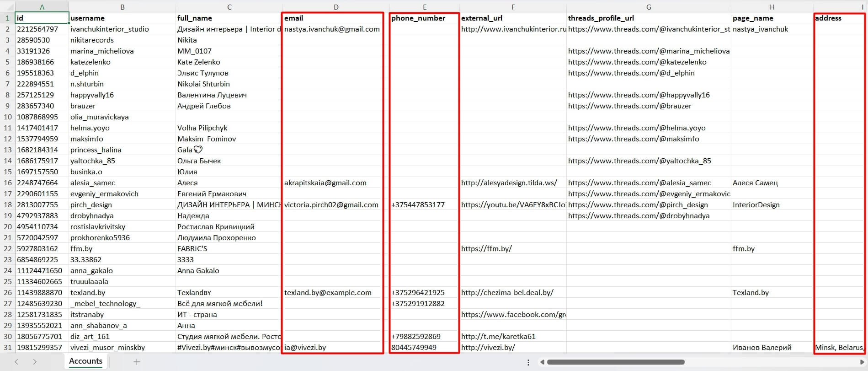Image resolution: width=868 pixels, height=371 pixels.
Task: Select page name cell InteriorDesign
Action: tap(772, 204)
